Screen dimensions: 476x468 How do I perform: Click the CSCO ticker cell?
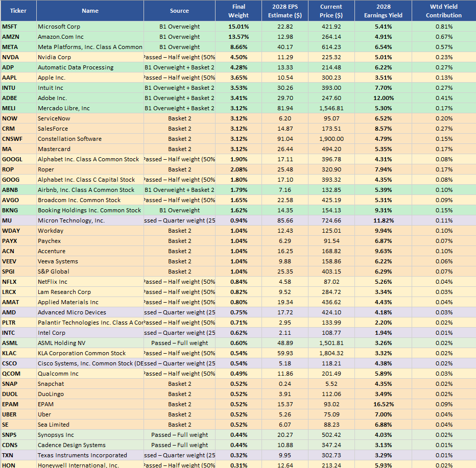coord(18,363)
